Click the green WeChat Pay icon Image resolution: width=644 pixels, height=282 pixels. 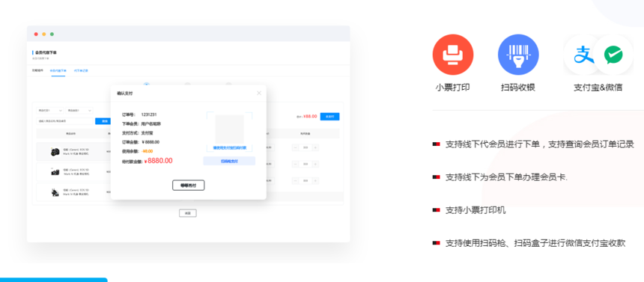tap(613, 55)
